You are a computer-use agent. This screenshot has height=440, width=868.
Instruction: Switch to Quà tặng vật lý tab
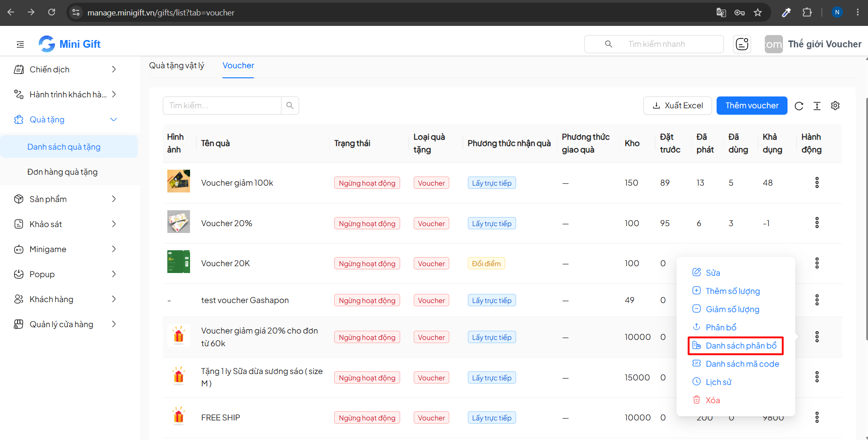[x=176, y=66]
